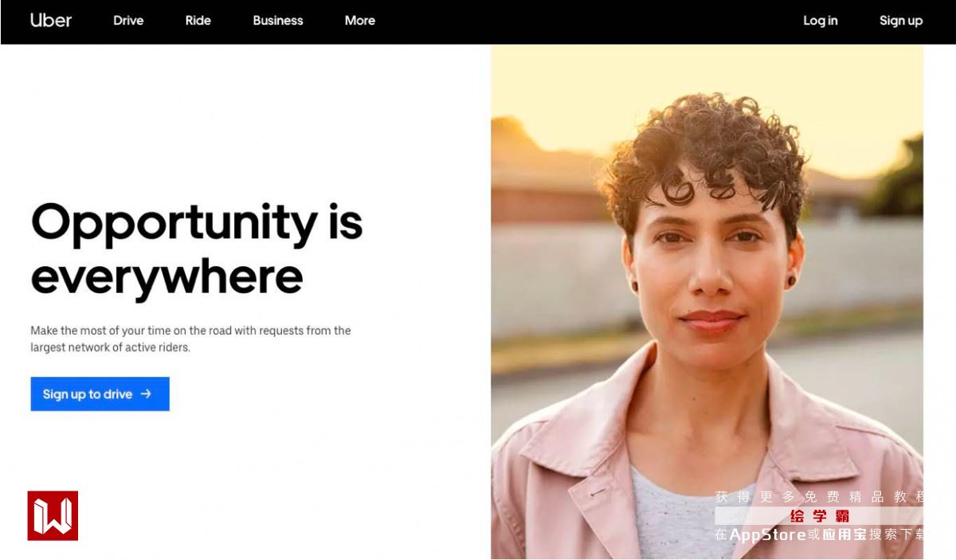Click the Sign up to drive button
Image resolution: width=956 pixels, height=560 pixels.
tap(100, 394)
